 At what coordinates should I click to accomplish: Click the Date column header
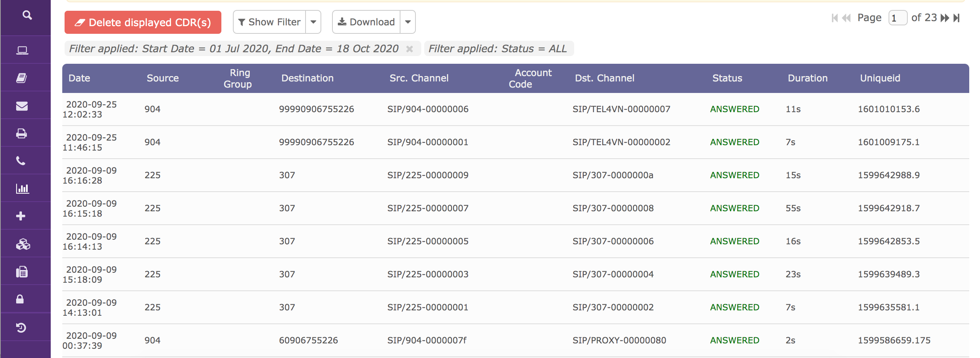(x=79, y=78)
